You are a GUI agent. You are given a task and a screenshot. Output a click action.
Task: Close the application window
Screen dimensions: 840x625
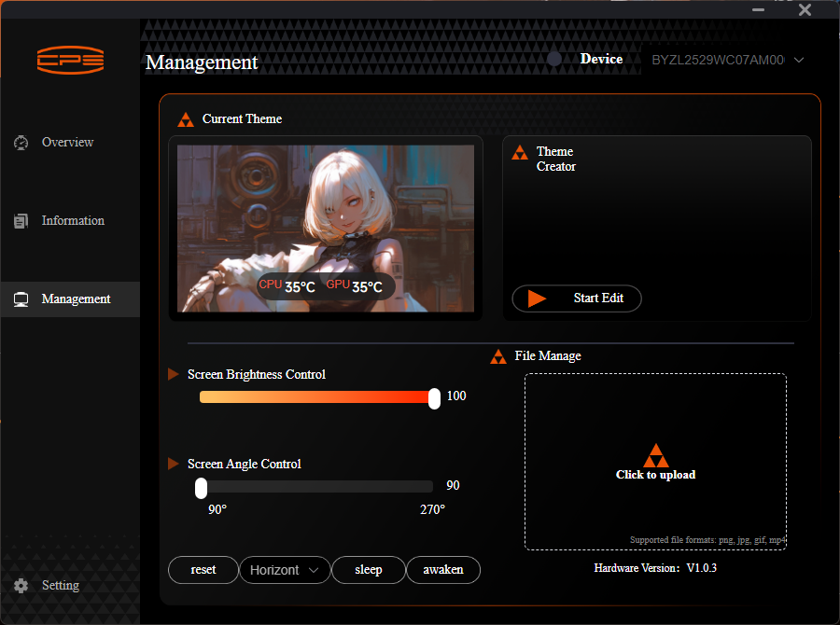pos(805,9)
